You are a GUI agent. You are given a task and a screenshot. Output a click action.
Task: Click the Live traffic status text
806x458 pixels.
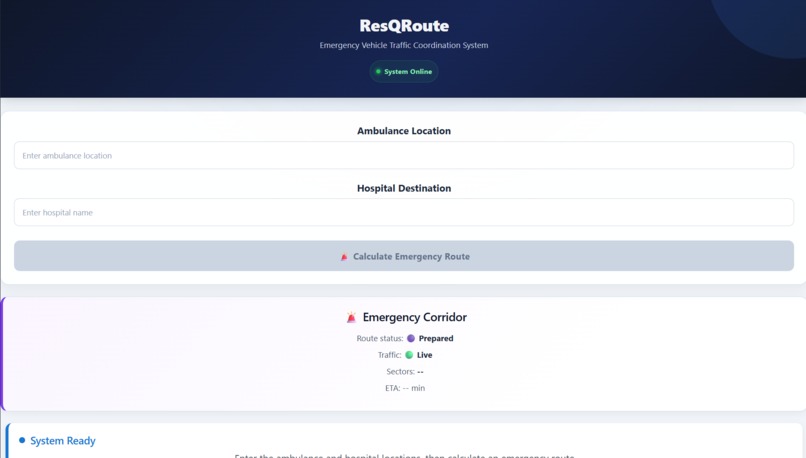[x=425, y=355]
